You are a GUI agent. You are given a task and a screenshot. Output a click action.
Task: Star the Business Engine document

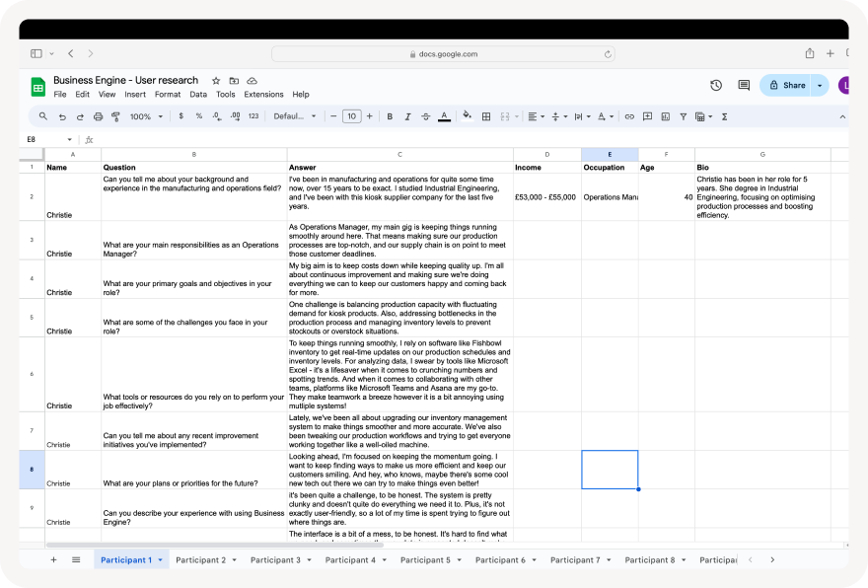[x=216, y=81]
